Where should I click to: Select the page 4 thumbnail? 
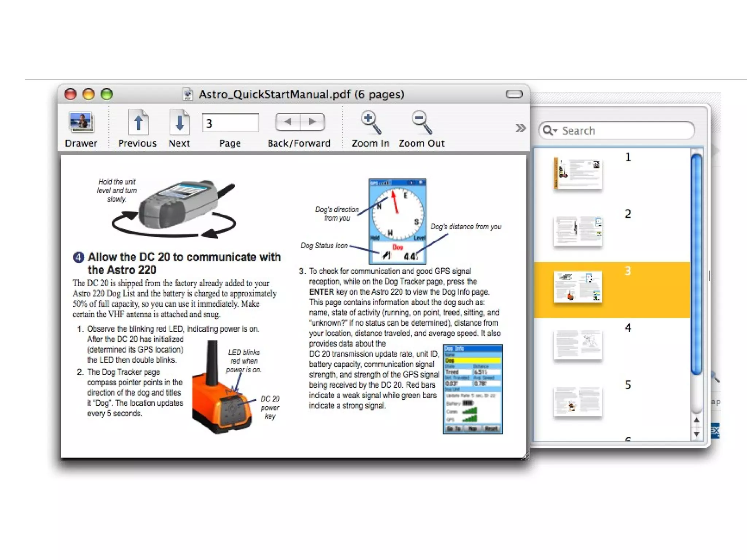click(577, 345)
